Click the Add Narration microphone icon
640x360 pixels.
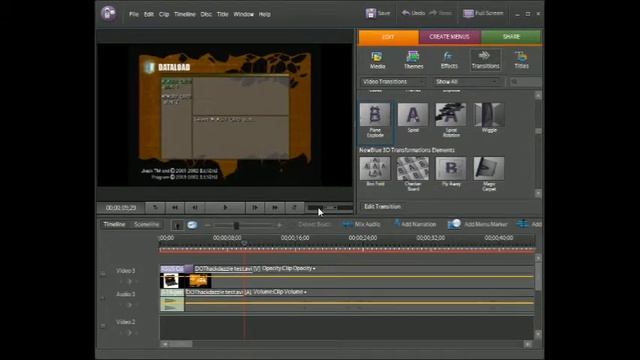397,224
